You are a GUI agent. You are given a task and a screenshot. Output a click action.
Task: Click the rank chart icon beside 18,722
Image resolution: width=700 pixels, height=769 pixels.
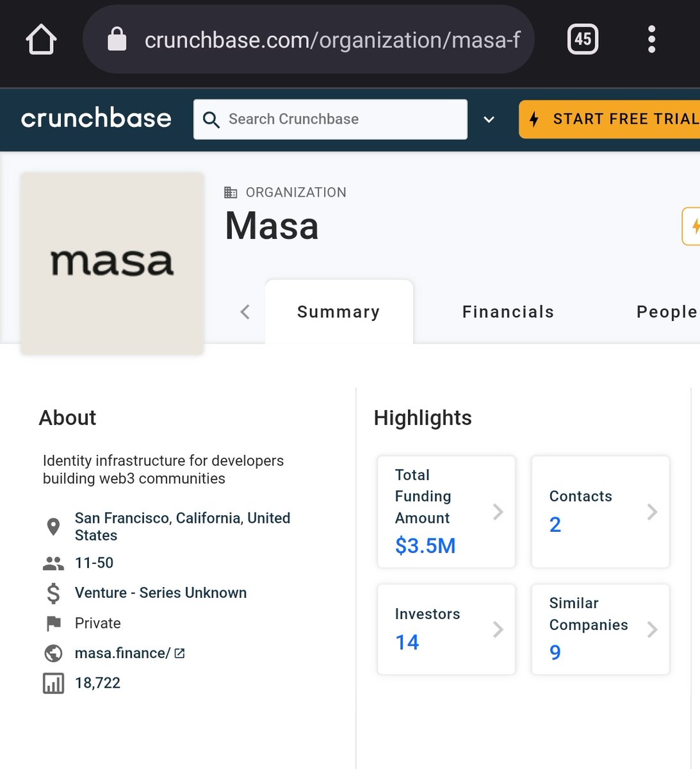[x=54, y=683]
